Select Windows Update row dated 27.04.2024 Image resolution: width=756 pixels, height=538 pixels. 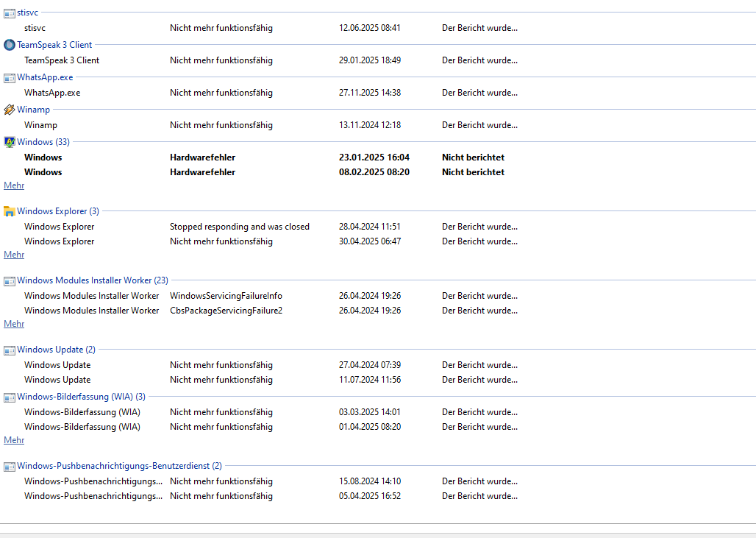(x=271, y=365)
